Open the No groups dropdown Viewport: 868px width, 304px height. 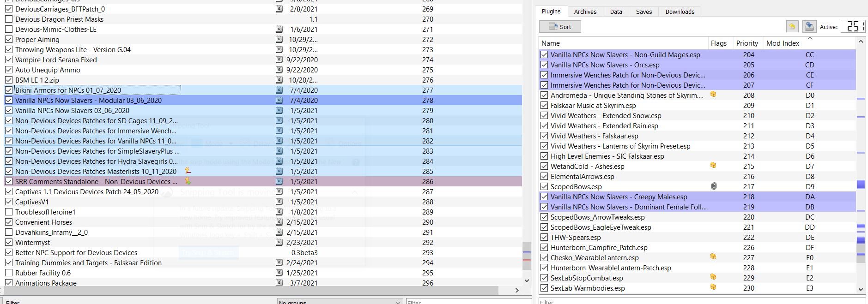340,302
